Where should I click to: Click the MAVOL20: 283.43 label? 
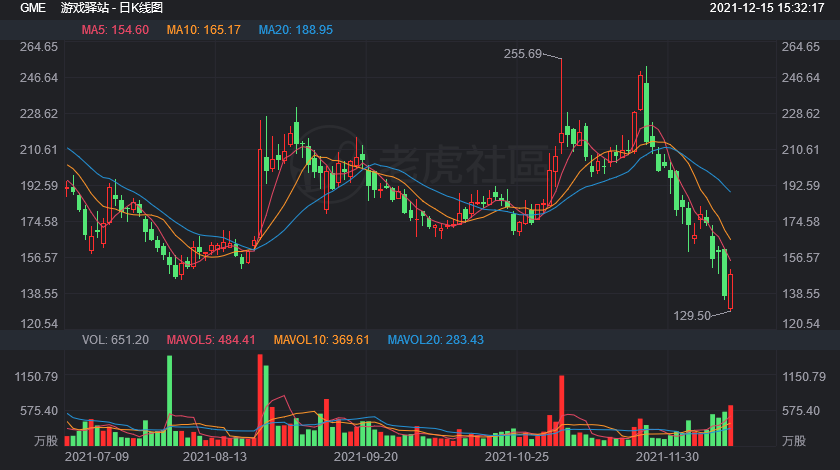pos(436,340)
